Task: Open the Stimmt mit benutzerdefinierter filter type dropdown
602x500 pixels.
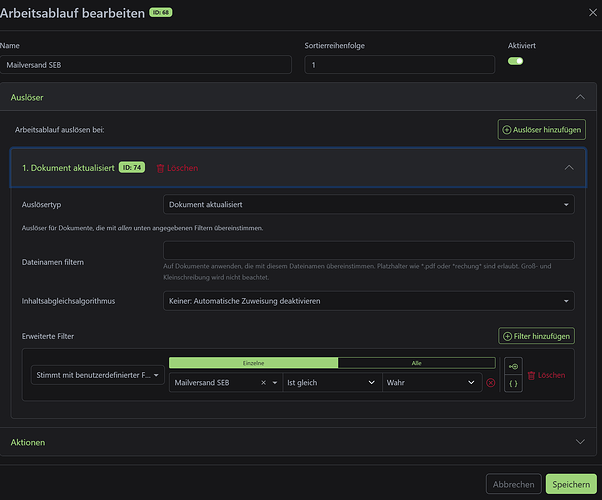Action: (x=98, y=375)
